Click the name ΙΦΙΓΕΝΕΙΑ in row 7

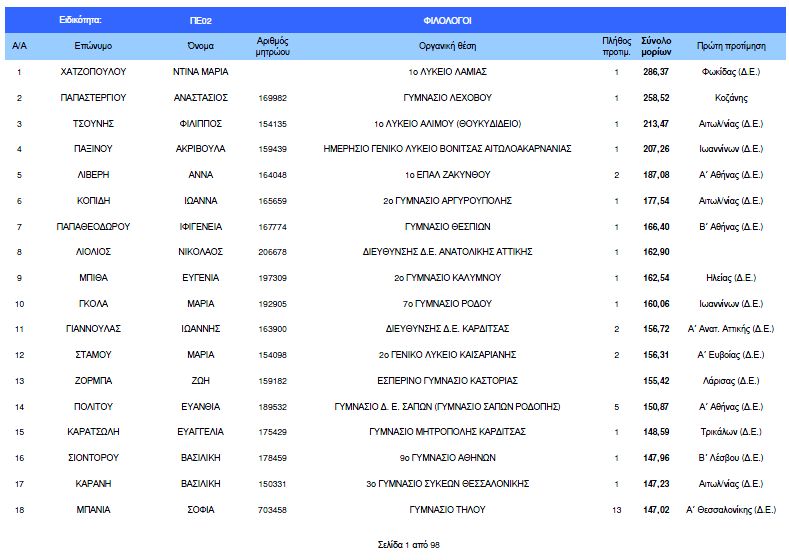pyautogui.click(x=207, y=226)
